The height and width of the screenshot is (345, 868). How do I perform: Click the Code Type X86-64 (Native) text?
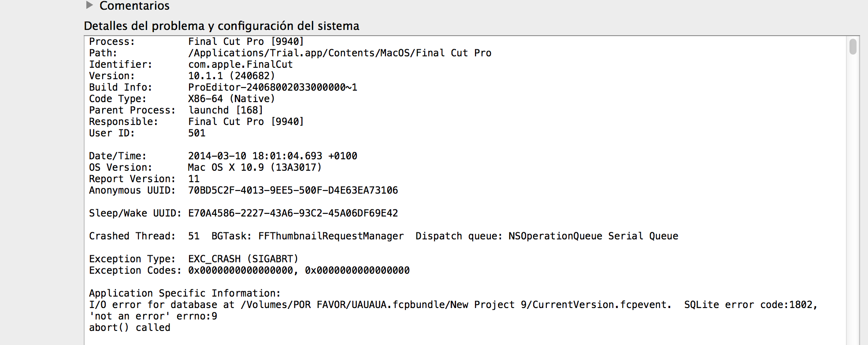pyautogui.click(x=231, y=99)
